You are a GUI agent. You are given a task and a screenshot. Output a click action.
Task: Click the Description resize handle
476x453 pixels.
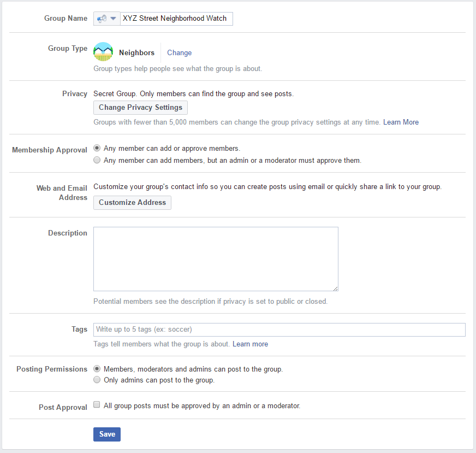coord(335,289)
